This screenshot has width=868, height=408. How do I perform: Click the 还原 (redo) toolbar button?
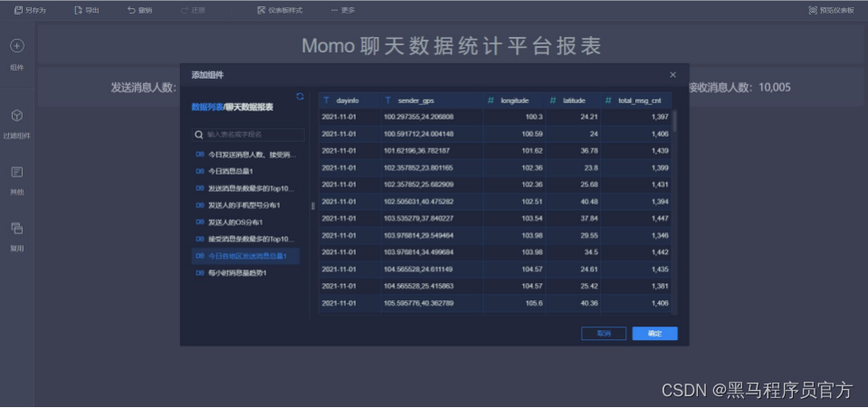193,10
